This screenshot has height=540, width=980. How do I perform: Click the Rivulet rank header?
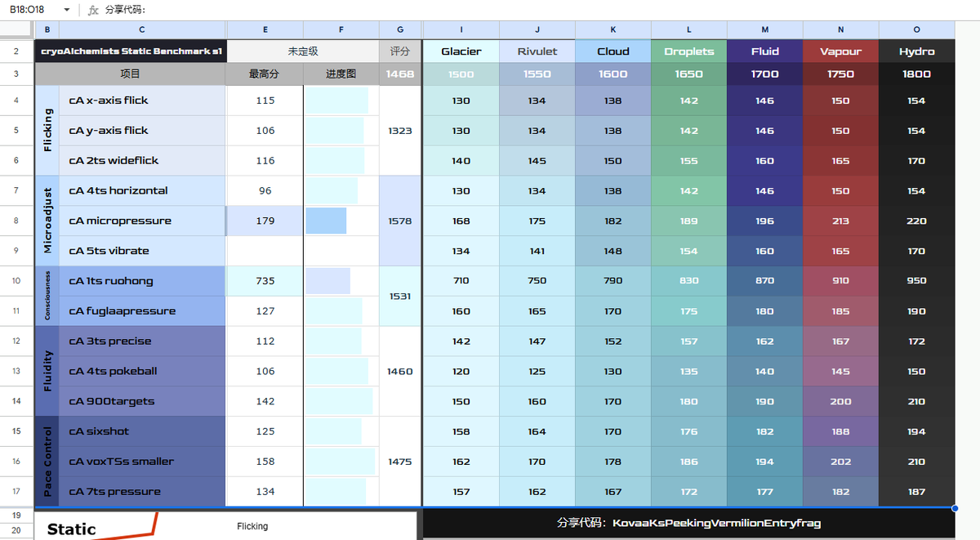(537, 51)
